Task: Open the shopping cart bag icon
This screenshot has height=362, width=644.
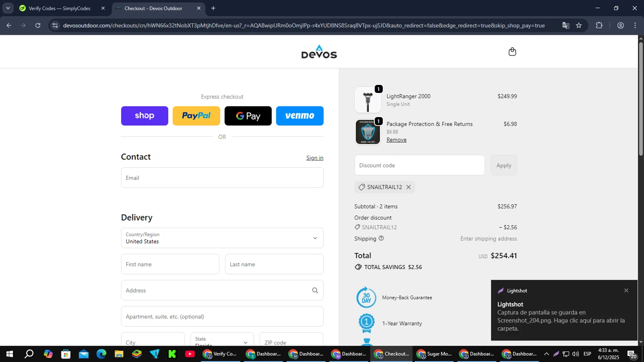Action: tap(512, 52)
